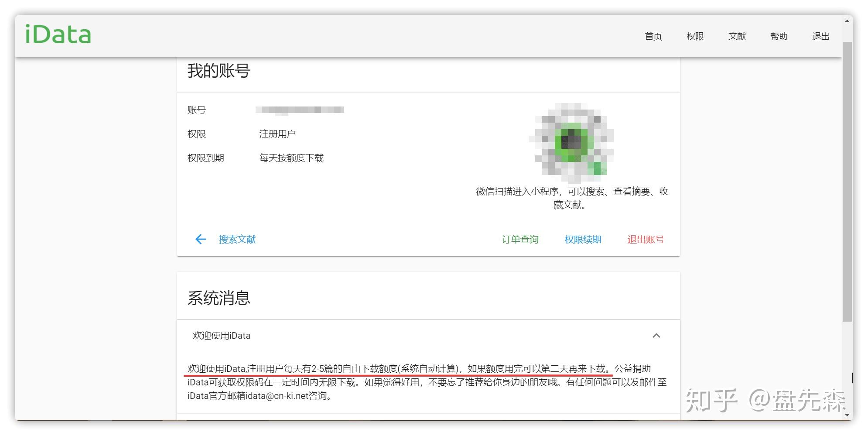Viewport: 868px width, 436px height.
Task: Click the 我的账号 heading
Action: (219, 71)
